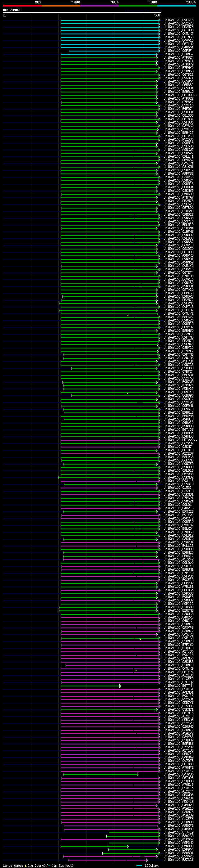199x868 pixels.
Task: Select the UniRef100_A9NKF2 label
Action: pyautogui.click(x=179, y=825)
